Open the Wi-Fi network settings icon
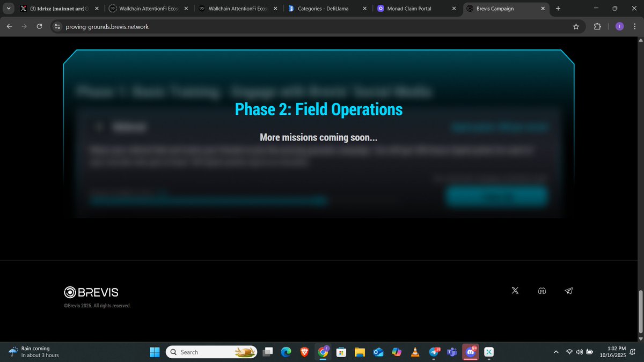 [569, 352]
